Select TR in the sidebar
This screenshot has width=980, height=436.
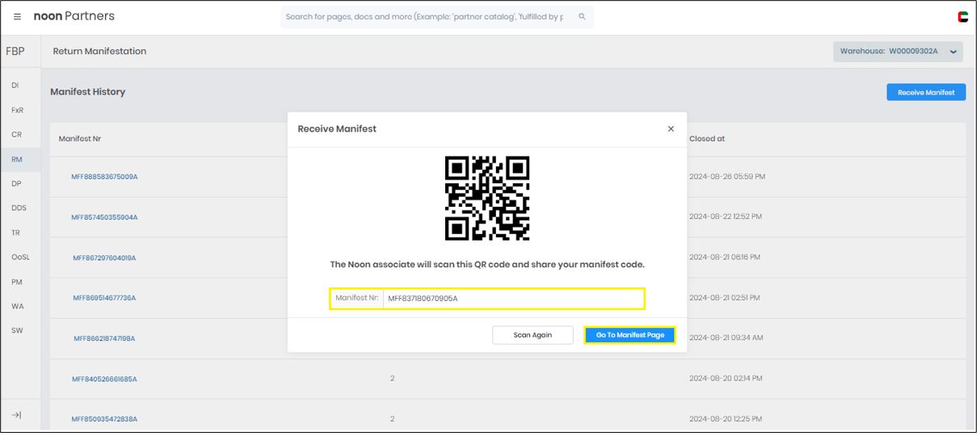coord(15,233)
